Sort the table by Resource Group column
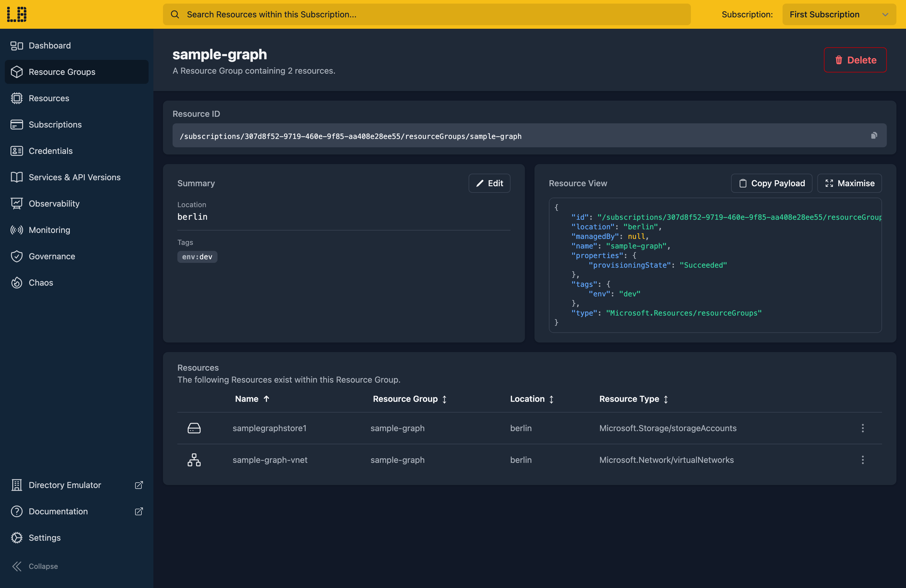The image size is (906, 588). [410, 399]
